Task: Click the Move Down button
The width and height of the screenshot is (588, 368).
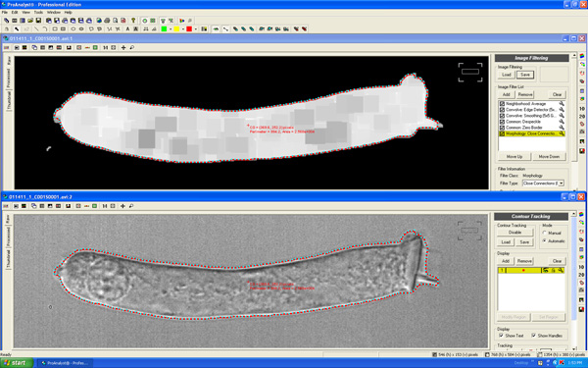Action: click(x=549, y=157)
